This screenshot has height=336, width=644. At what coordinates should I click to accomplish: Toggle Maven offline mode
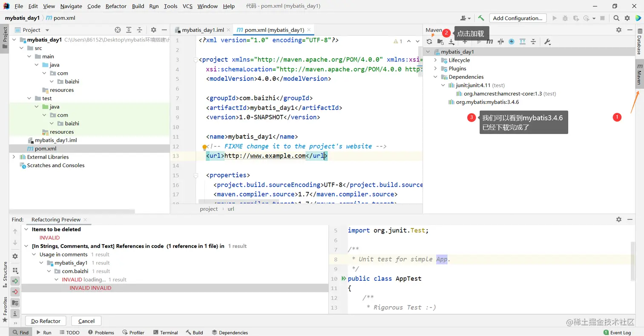[501, 42]
